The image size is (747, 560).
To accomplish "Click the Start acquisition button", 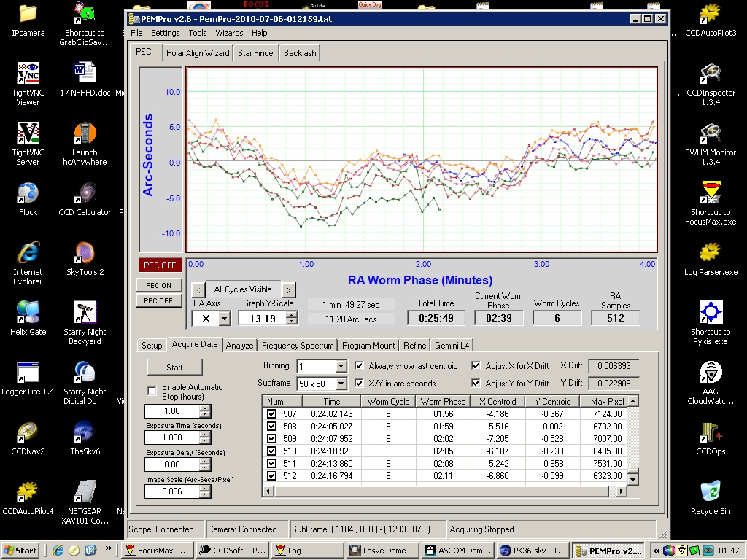I will [x=174, y=367].
